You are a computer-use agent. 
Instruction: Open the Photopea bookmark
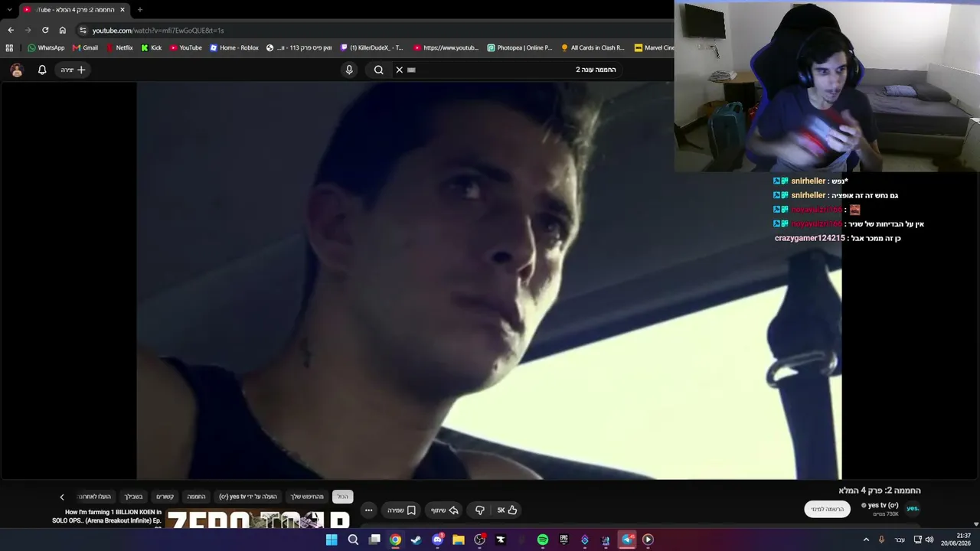pos(520,47)
